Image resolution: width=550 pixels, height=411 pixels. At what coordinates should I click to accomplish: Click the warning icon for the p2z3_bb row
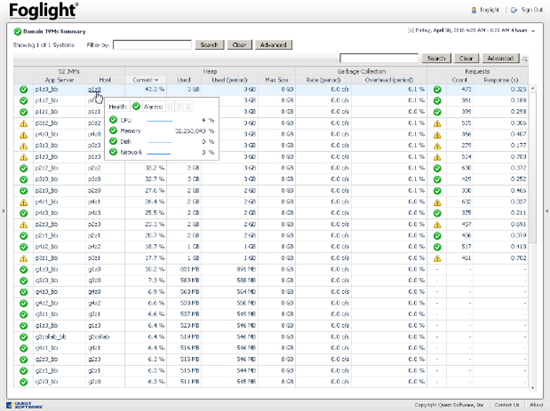[x=24, y=225]
